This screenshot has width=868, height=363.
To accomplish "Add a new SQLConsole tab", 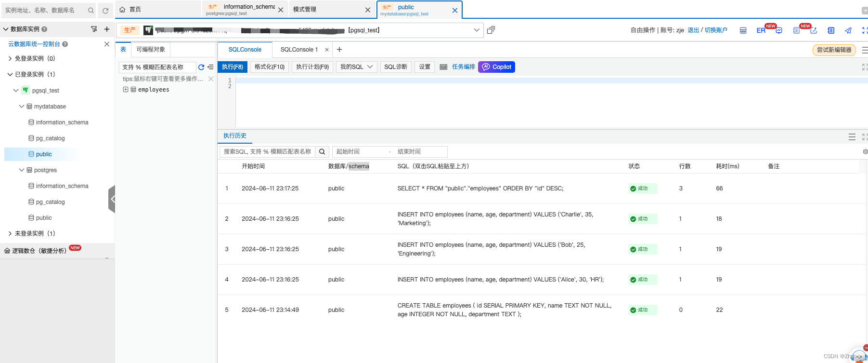I will click(339, 49).
